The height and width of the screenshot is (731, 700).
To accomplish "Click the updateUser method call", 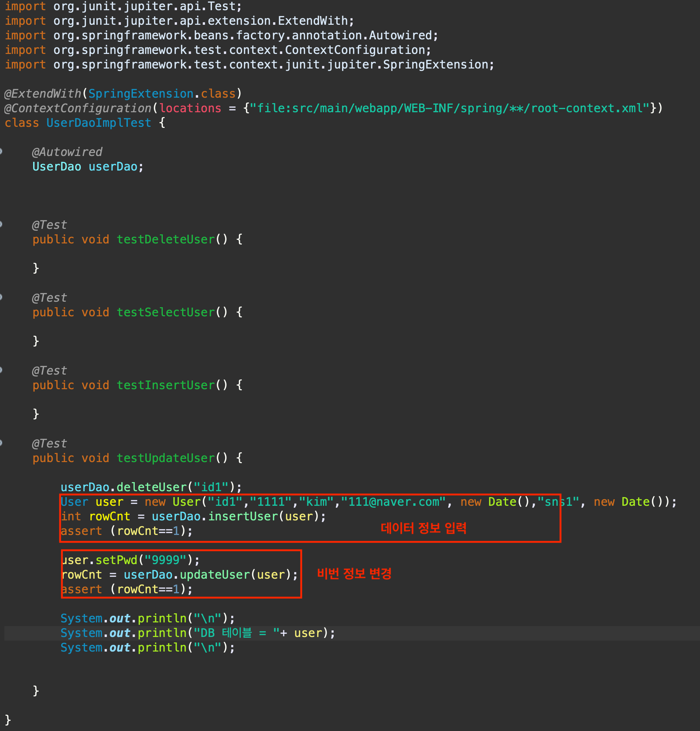I will 215,575.
